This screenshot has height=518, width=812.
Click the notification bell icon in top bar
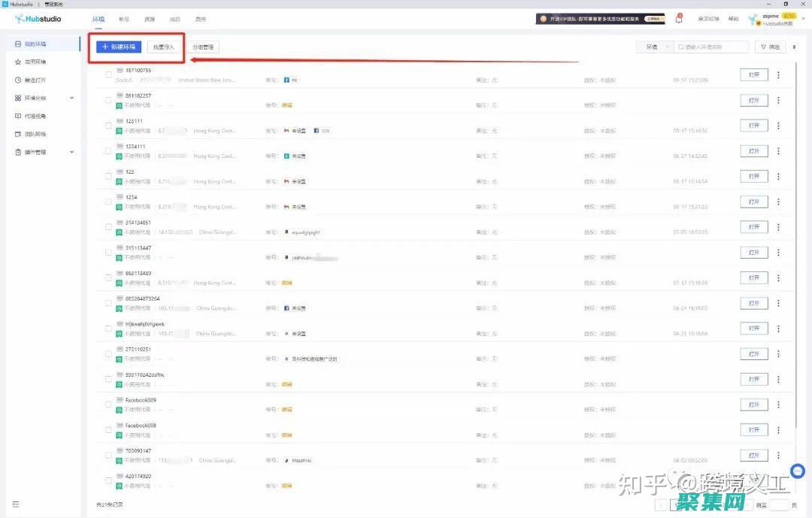tap(679, 18)
